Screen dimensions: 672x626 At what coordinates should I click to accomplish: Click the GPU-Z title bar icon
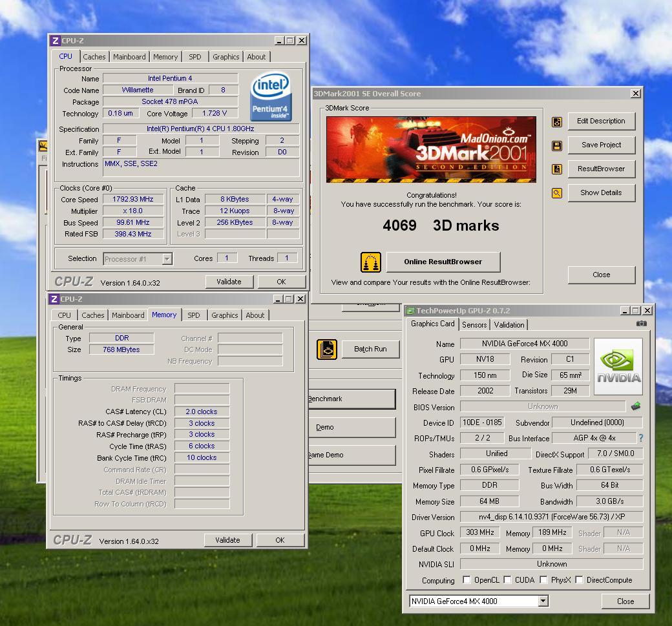410,311
